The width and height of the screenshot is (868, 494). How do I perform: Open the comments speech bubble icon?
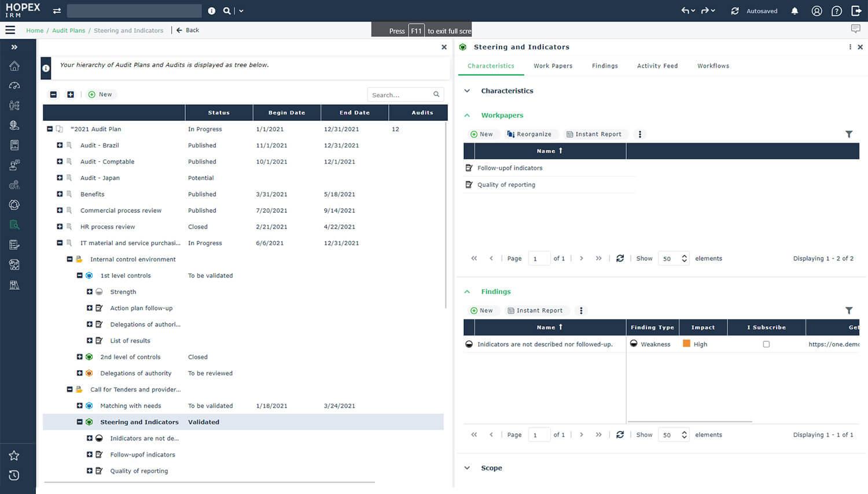click(x=856, y=29)
